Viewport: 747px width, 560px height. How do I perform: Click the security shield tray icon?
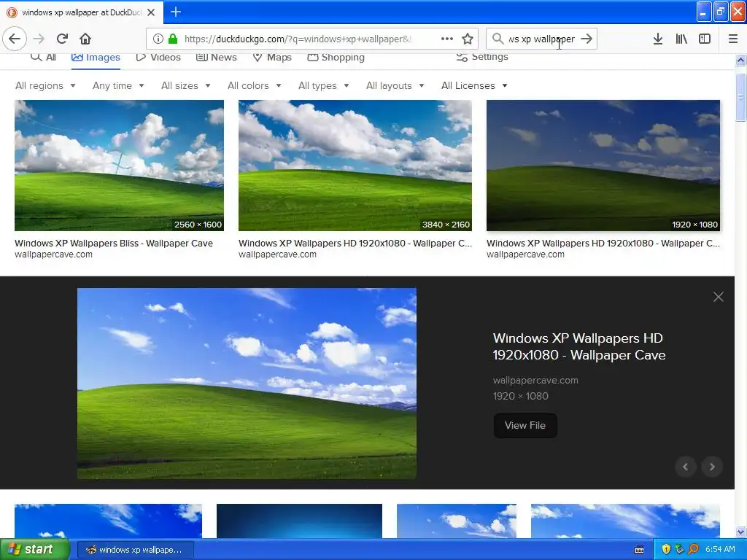tap(666, 549)
